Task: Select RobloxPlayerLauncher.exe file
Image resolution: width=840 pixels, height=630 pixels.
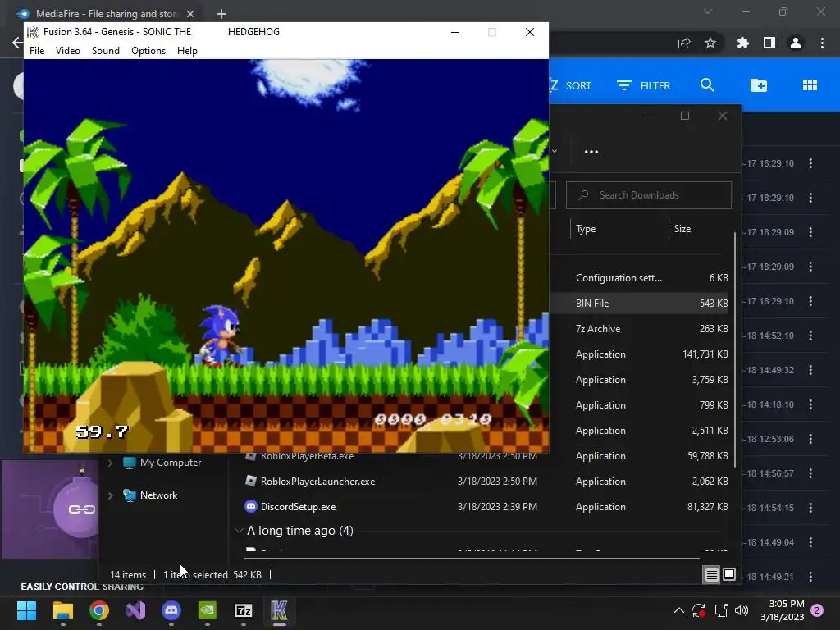Action: coord(317,481)
